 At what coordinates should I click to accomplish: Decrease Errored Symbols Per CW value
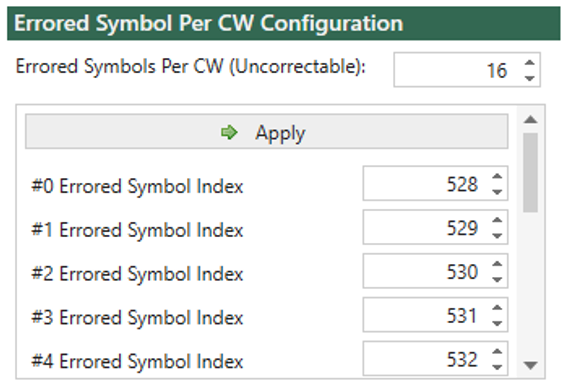point(530,78)
